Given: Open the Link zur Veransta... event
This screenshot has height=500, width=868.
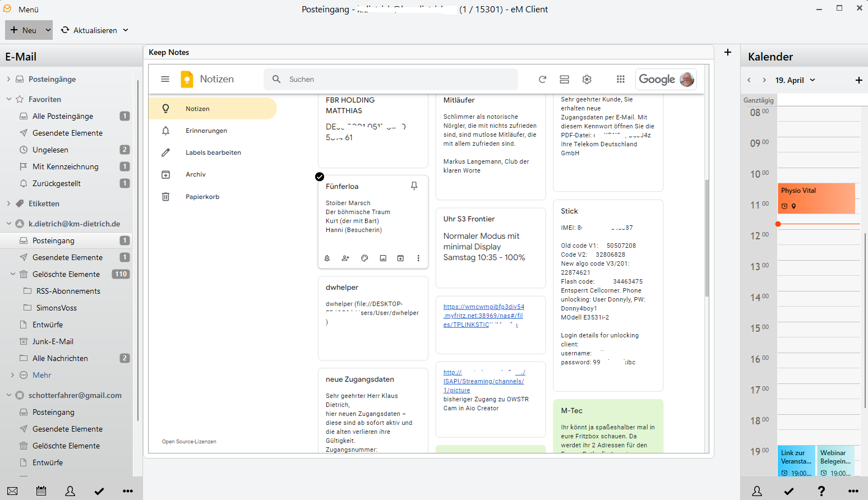Looking at the screenshot, I should (796, 462).
